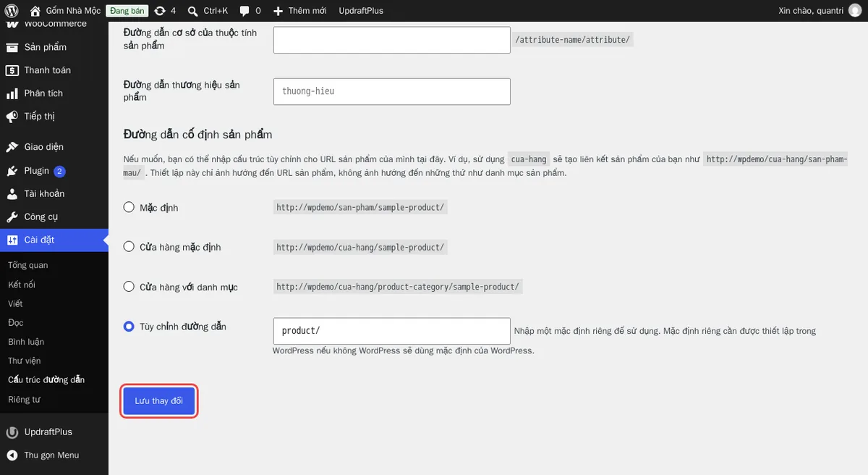Click the Plugin update count badge
The width and height of the screenshot is (868, 475).
(x=59, y=172)
